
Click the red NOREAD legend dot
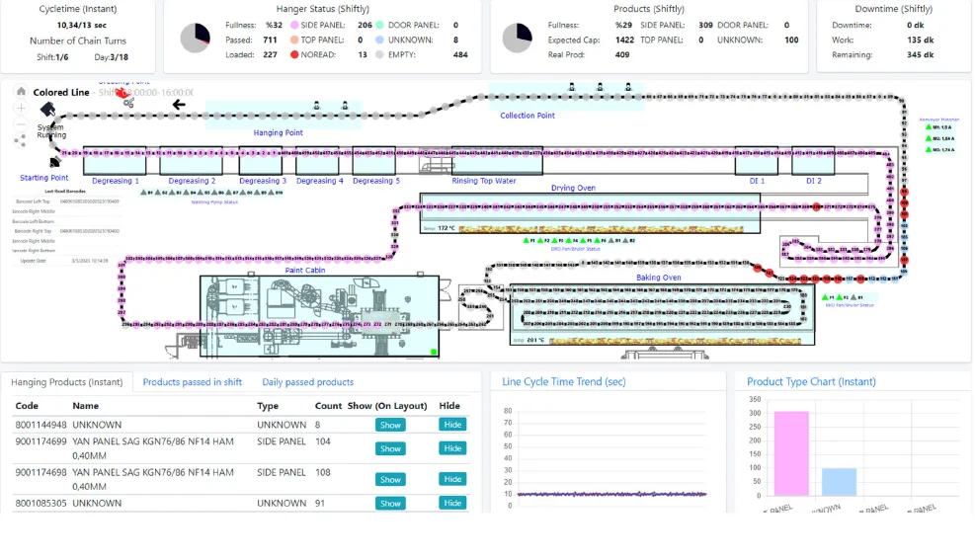coord(294,54)
